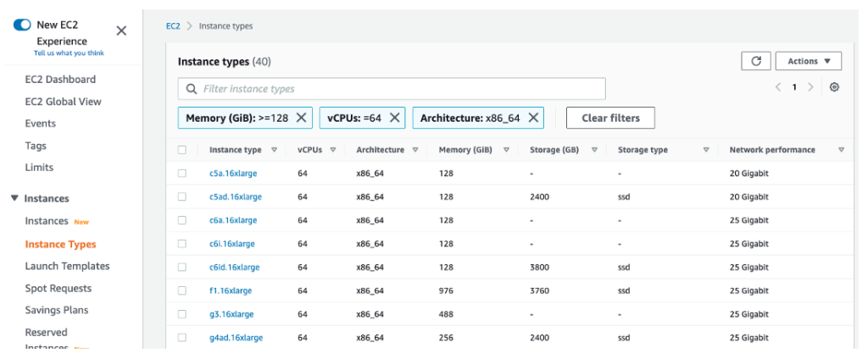Image resolution: width=868 pixels, height=359 pixels.
Task: Sort by Storage type column arrow
Action: coord(706,150)
